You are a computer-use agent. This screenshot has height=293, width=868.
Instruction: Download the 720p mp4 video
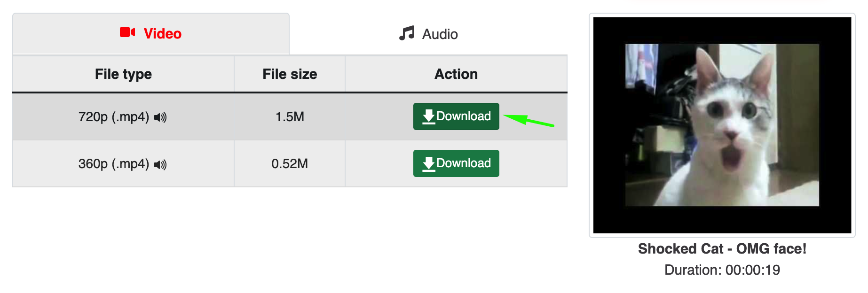point(456,116)
